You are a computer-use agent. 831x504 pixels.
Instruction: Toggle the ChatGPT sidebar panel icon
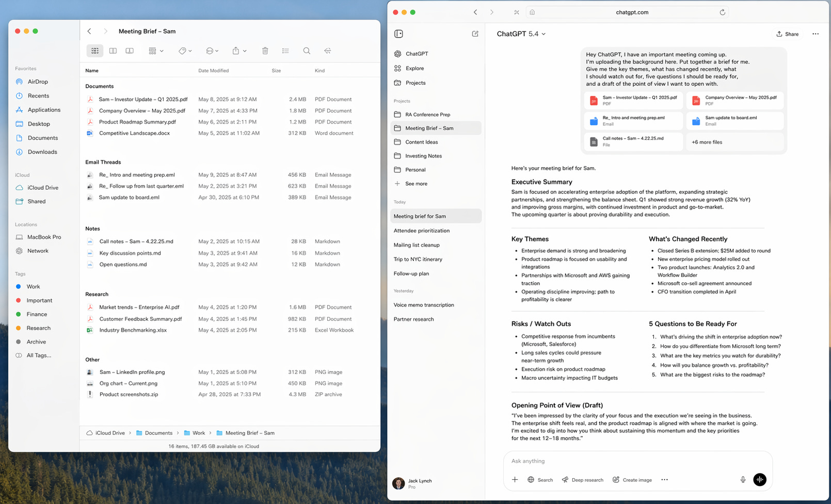(398, 34)
